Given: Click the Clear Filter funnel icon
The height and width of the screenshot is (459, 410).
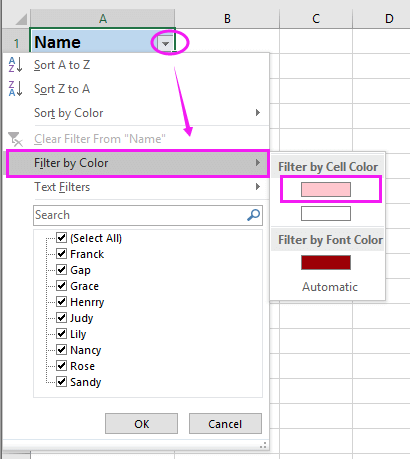Looking at the screenshot, I should pos(15,139).
